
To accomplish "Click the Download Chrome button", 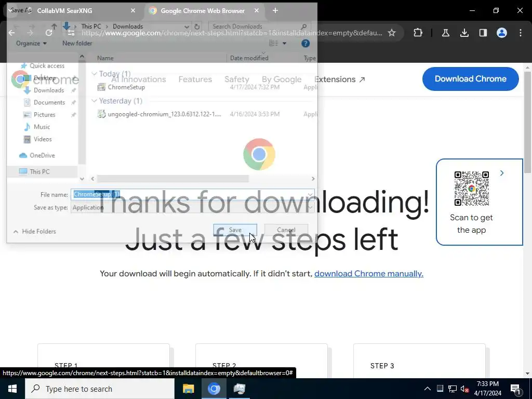I will tap(470, 79).
